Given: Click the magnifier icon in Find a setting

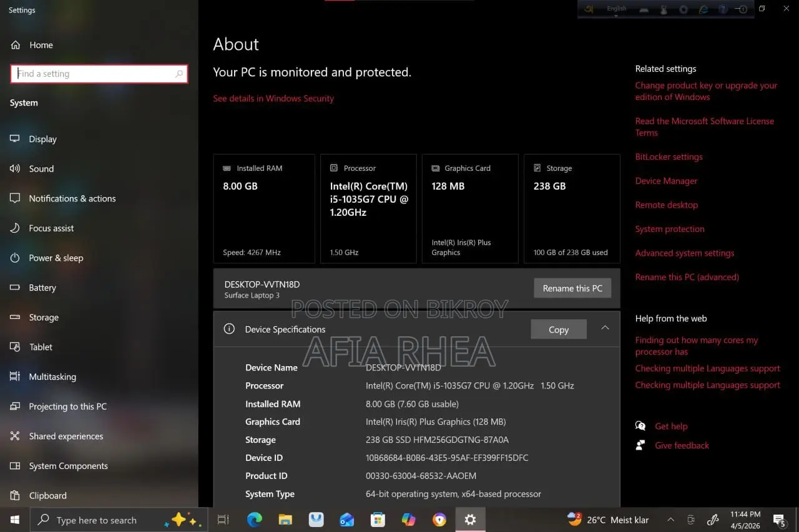Looking at the screenshot, I should [x=179, y=74].
